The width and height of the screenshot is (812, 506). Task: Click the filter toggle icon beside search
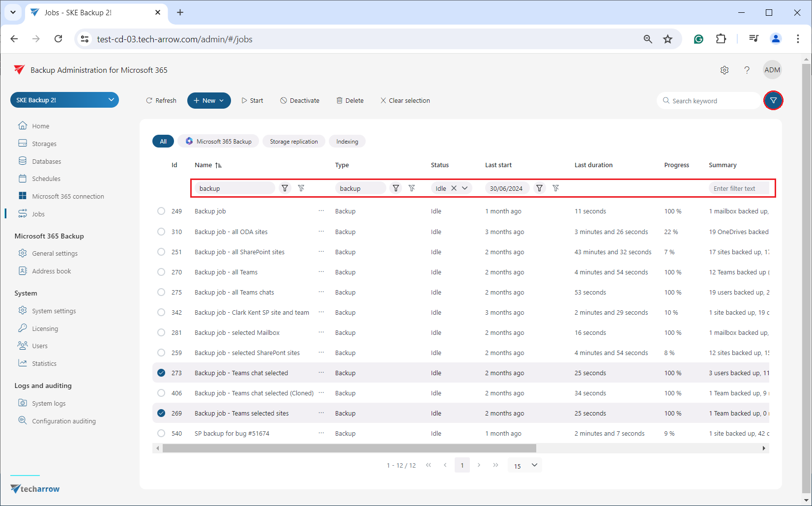[x=773, y=100]
